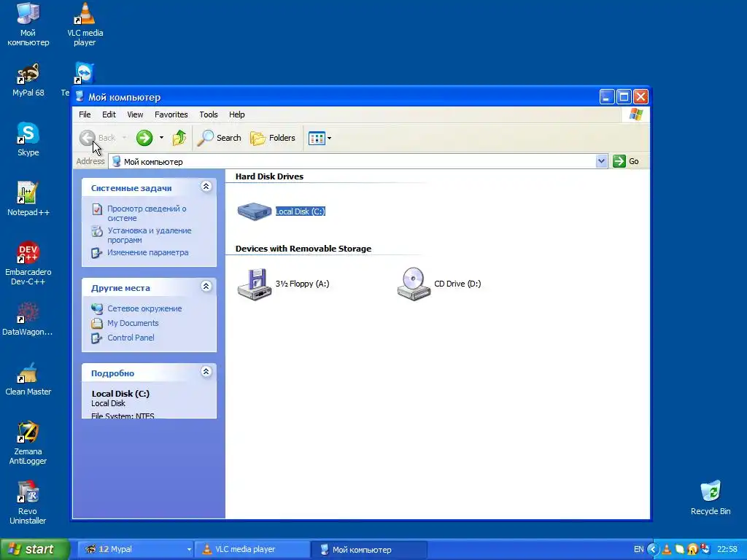
Task: Click the VLC media player desktop icon
Action: point(85,24)
